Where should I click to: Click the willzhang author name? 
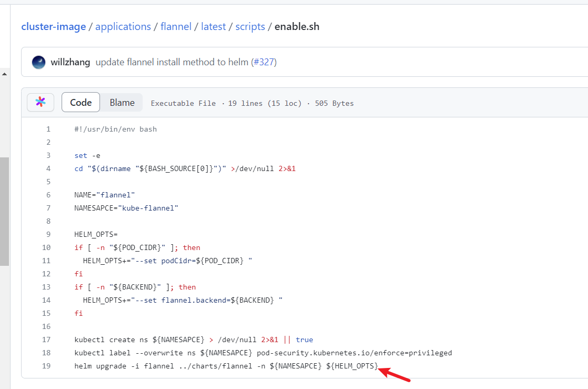(70, 62)
